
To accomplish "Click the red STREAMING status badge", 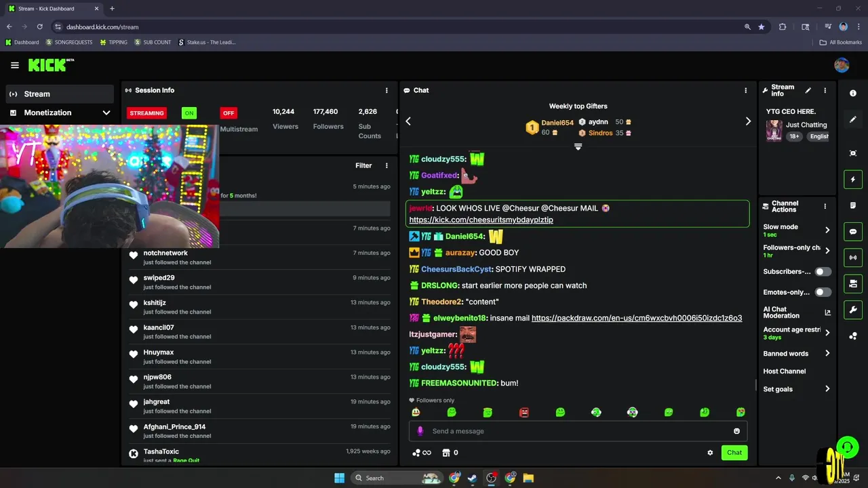I will [147, 113].
